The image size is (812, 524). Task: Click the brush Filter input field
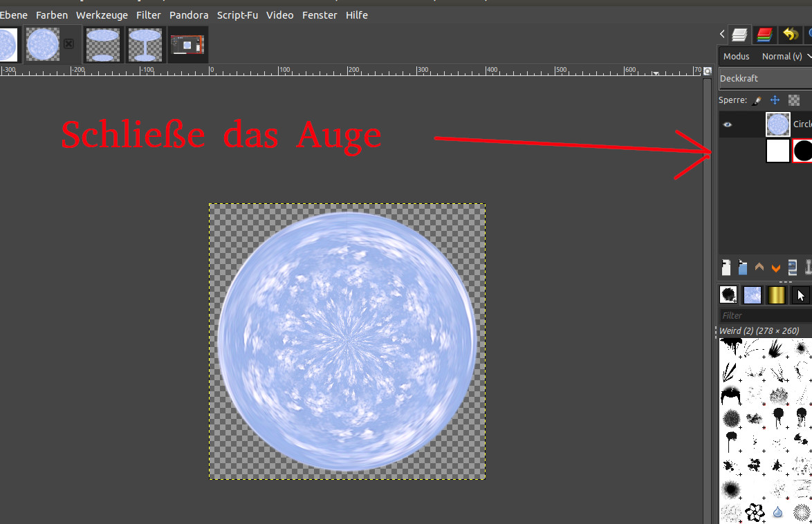coord(766,315)
